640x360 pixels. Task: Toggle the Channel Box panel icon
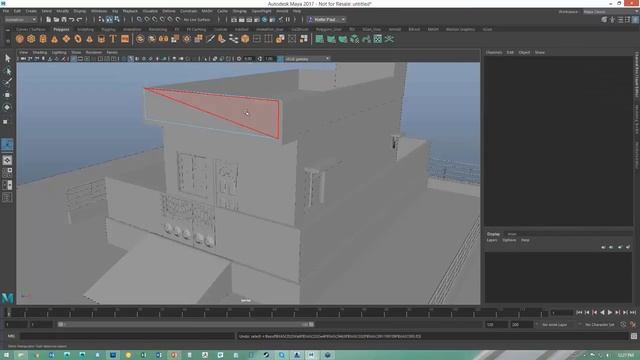tap(636, 19)
